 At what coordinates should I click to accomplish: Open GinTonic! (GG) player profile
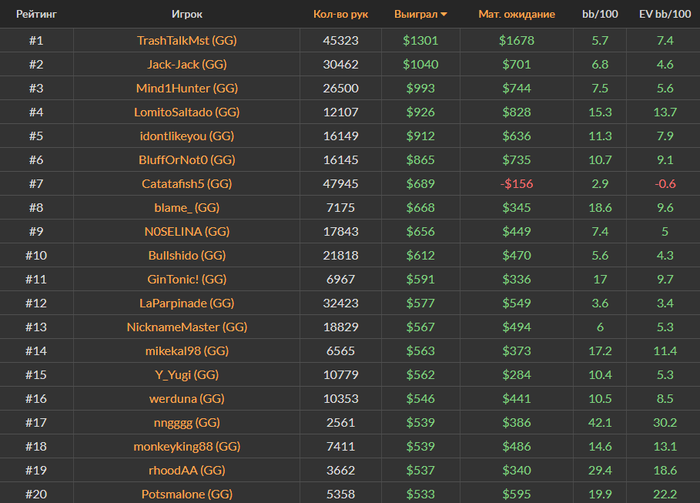(187, 279)
